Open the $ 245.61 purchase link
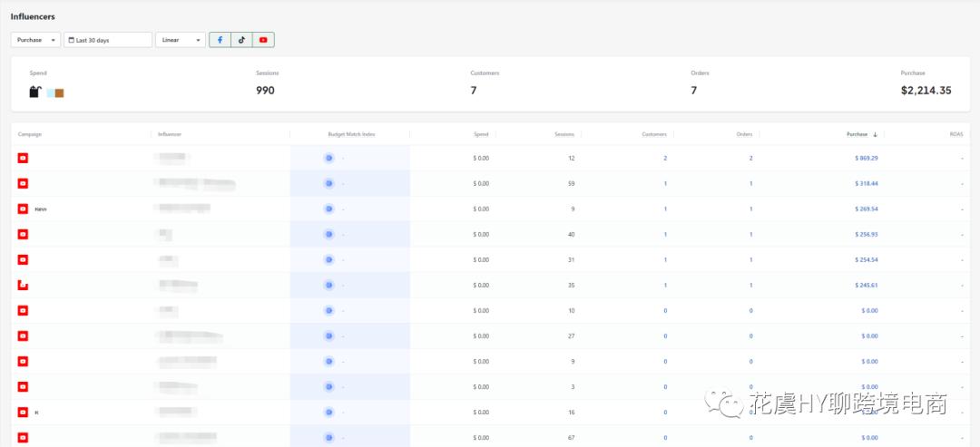 pos(866,285)
